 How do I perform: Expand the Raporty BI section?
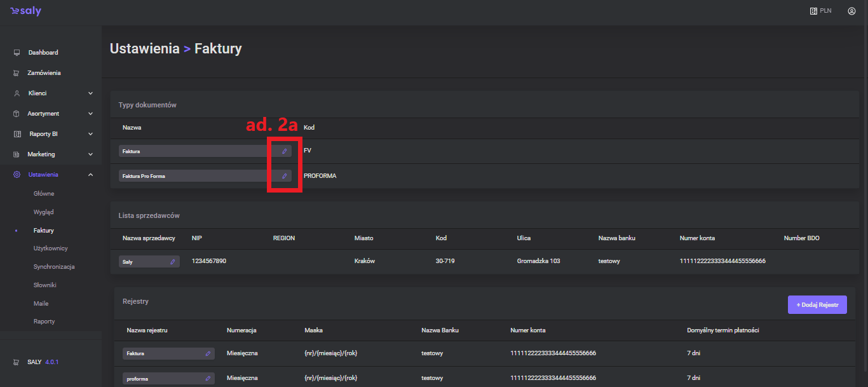tap(90, 134)
